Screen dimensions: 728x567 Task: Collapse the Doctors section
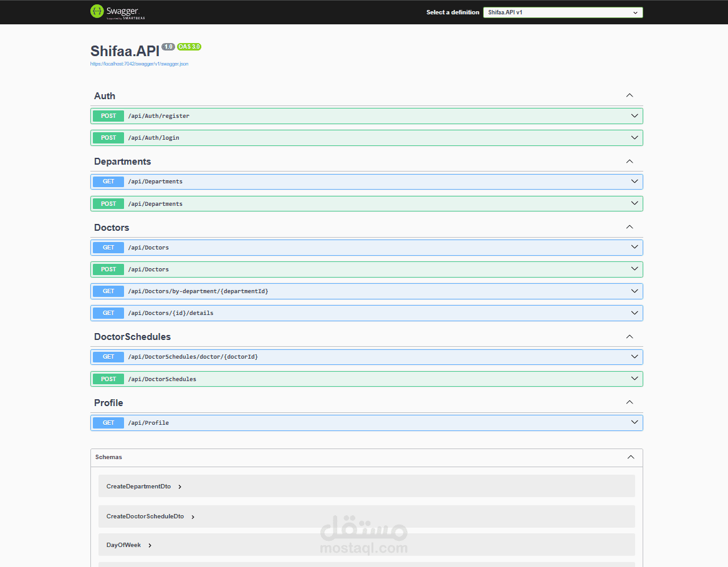pos(630,226)
